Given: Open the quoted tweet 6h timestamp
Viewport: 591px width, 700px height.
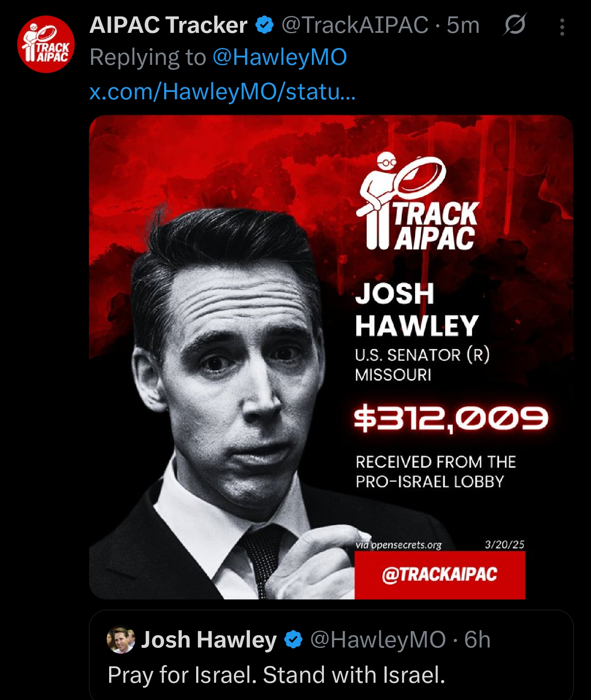Looking at the screenshot, I should click(x=477, y=640).
